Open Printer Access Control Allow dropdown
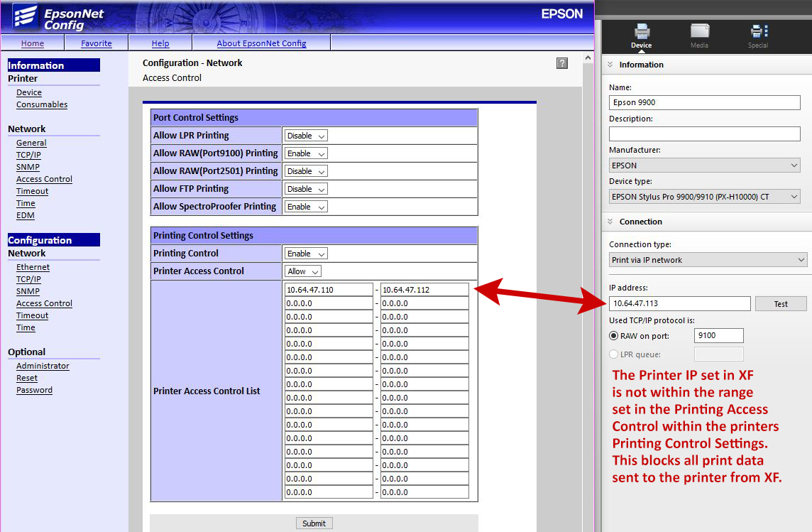The width and height of the screenshot is (812, 532). click(x=302, y=271)
